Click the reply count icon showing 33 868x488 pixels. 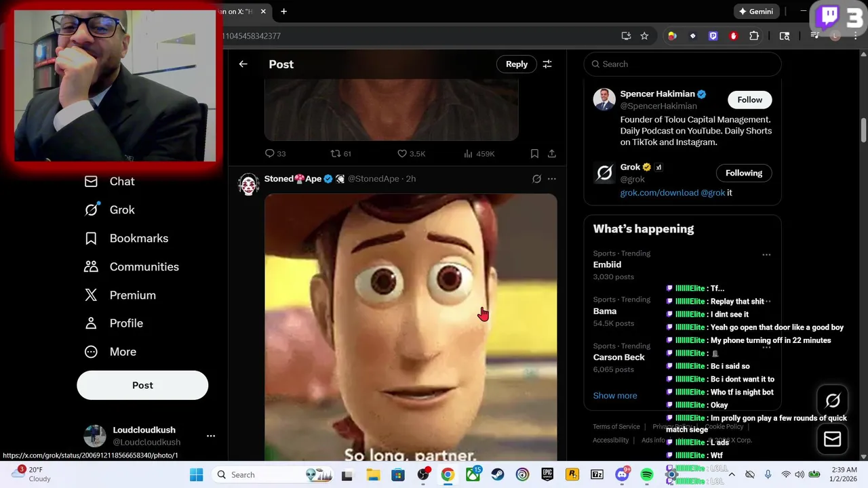tap(269, 154)
